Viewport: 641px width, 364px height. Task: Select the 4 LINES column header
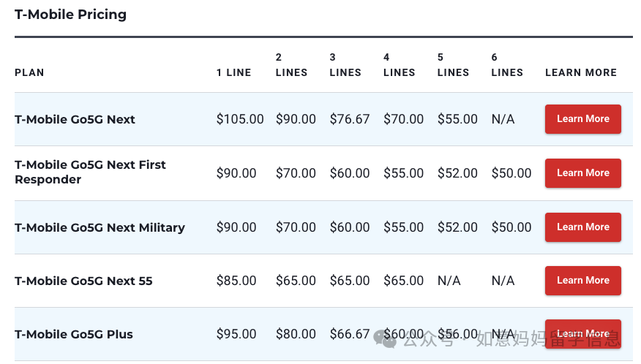[399, 65]
